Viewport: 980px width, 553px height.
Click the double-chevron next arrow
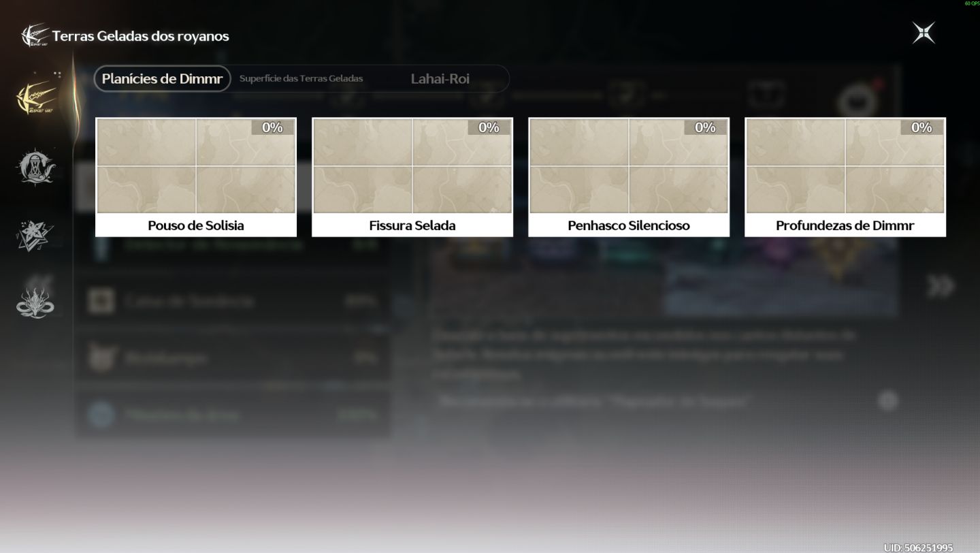tap(941, 287)
